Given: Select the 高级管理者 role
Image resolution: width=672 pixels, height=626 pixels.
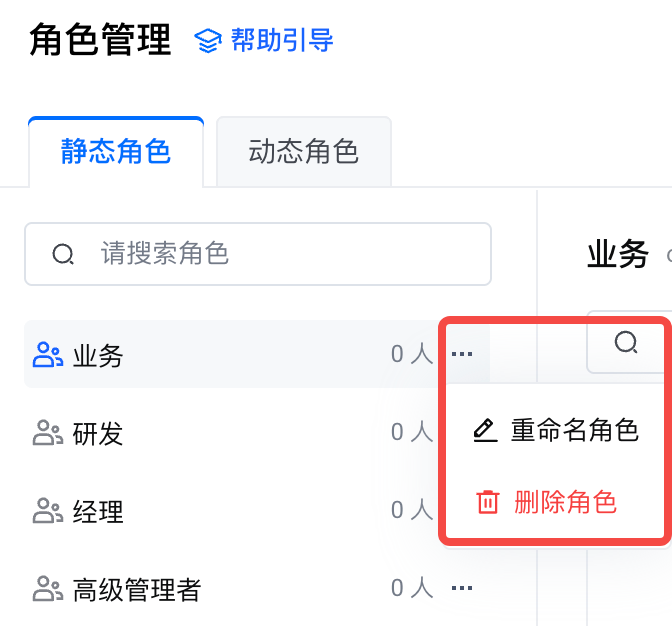Looking at the screenshot, I should (x=137, y=590).
